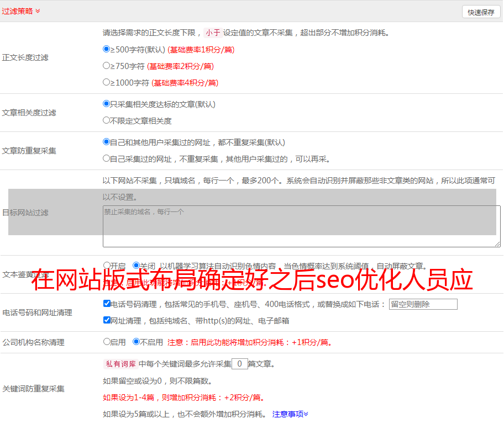Click the 快速保存 button

tap(481, 12)
